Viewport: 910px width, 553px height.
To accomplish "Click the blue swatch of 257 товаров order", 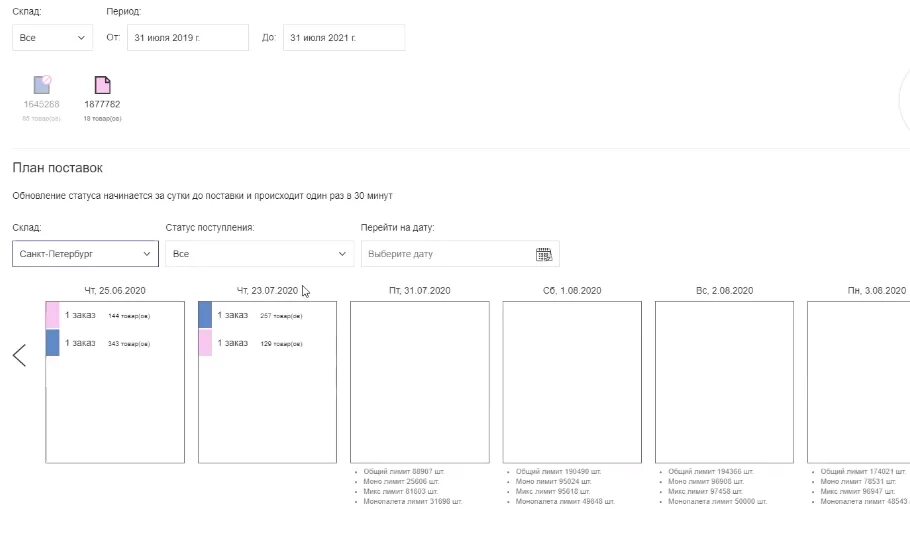I will pos(205,315).
